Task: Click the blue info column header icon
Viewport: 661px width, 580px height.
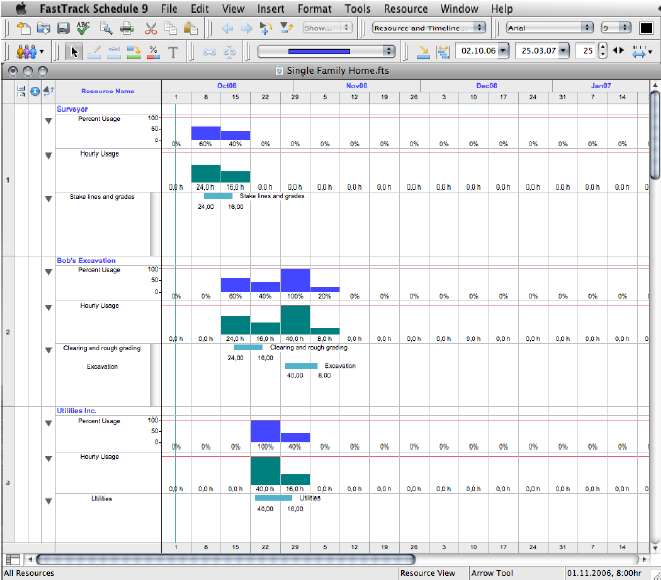Action: point(35,91)
